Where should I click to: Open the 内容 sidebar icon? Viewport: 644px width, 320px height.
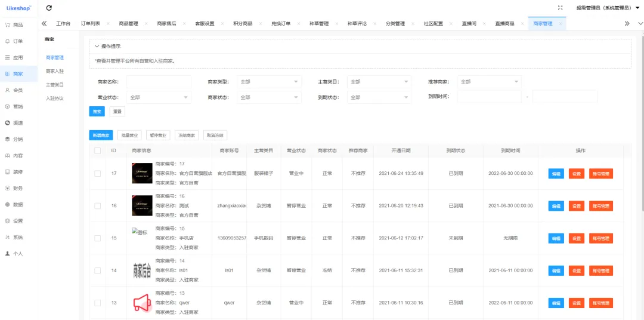[7, 155]
